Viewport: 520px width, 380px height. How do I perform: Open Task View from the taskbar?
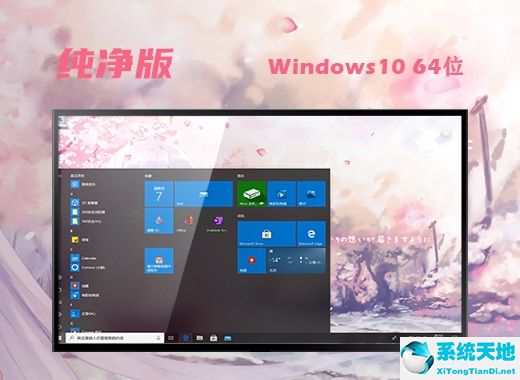171,338
